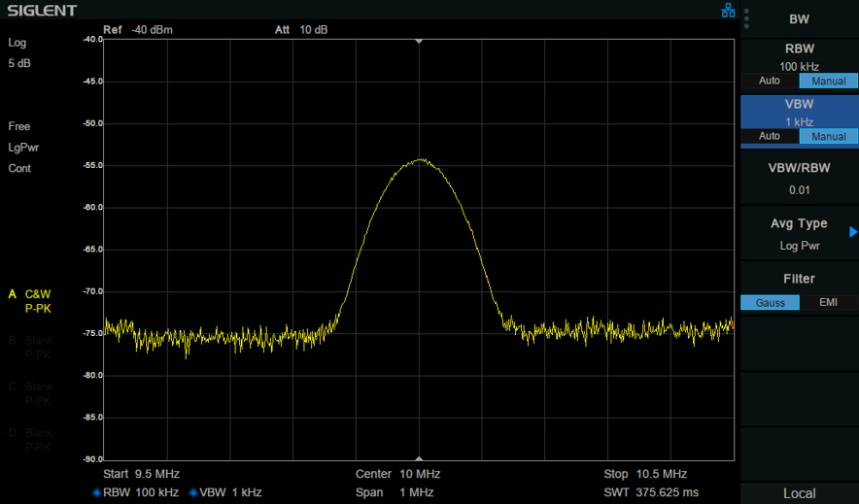Set RBW to Manual mode
859x504 pixels.
pos(828,81)
